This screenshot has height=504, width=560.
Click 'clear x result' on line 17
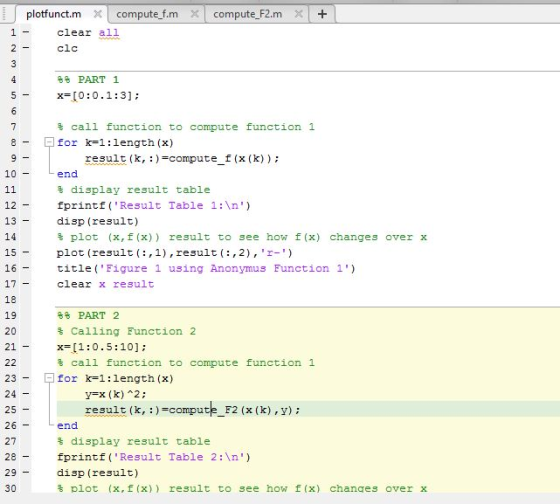[x=105, y=284]
